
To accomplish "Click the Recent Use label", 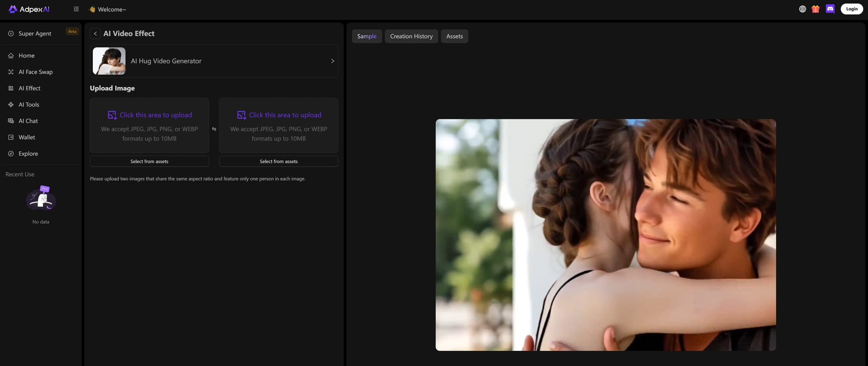I will [20, 175].
